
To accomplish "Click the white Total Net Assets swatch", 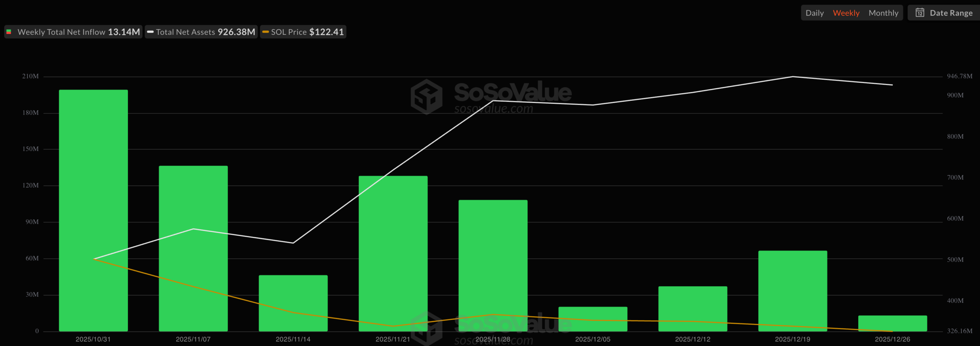I will pos(150,32).
